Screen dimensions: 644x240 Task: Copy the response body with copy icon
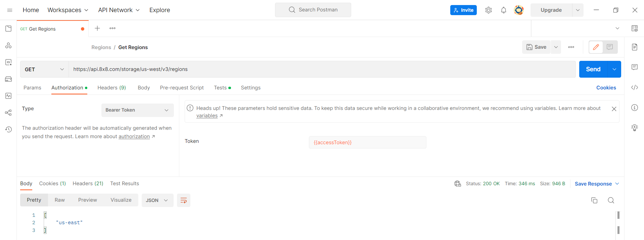pos(594,200)
